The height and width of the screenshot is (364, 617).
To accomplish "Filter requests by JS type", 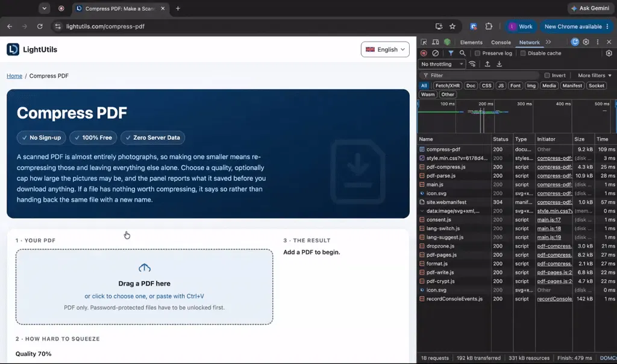I will 501,86.
